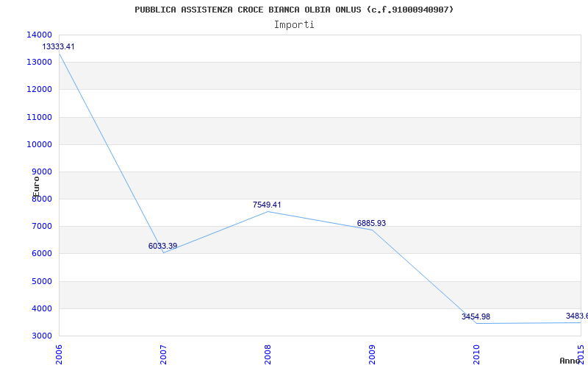The width and height of the screenshot is (588, 368).
Task: Select the 13333.41 data label
Action: [x=59, y=46]
